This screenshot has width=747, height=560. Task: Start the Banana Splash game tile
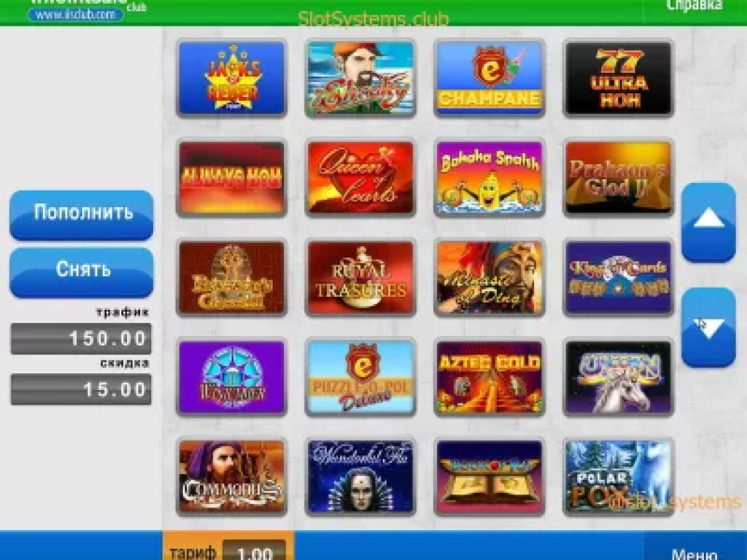489,178
